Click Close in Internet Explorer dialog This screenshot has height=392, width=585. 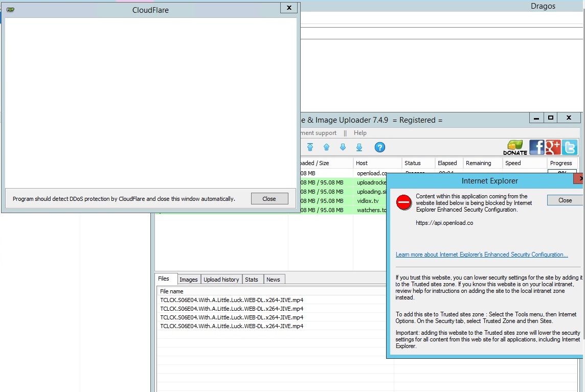[x=565, y=200]
